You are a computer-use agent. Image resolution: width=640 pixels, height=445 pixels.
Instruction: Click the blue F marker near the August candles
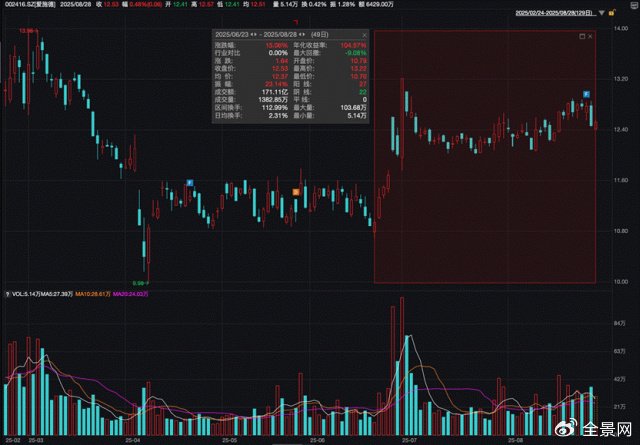(x=586, y=94)
